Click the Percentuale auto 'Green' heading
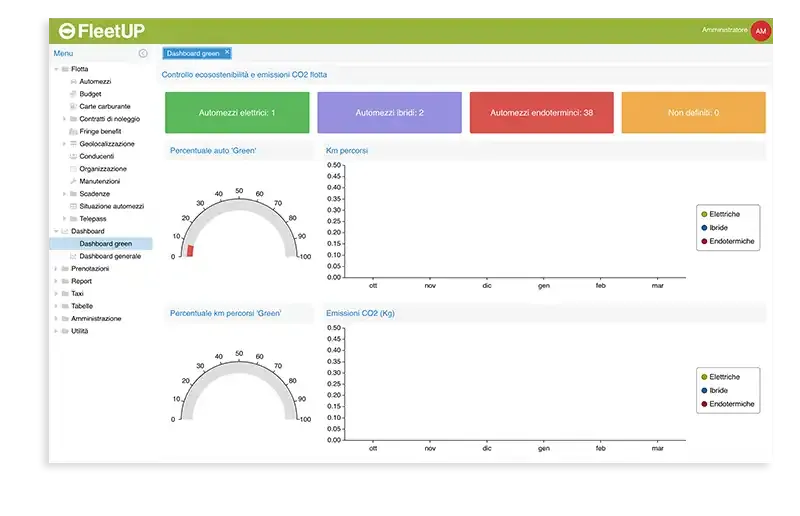The width and height of the screenshot is (800, 516). (213, 151)
